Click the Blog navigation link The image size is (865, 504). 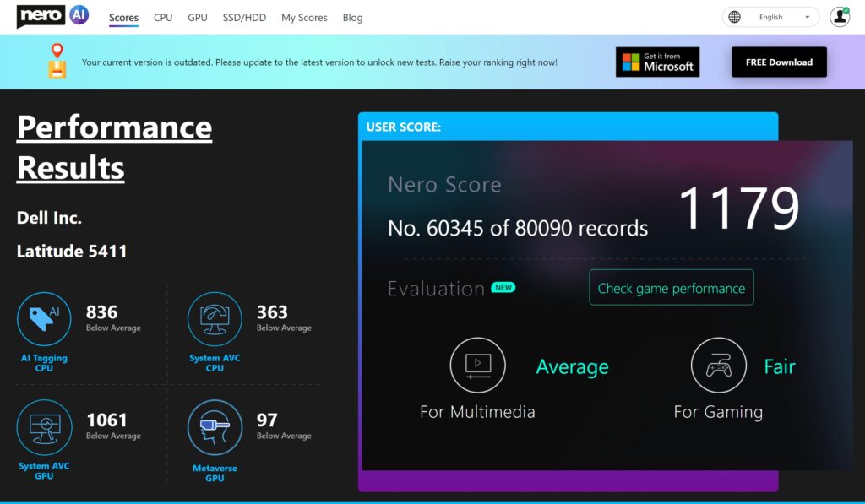pos(352,17)
